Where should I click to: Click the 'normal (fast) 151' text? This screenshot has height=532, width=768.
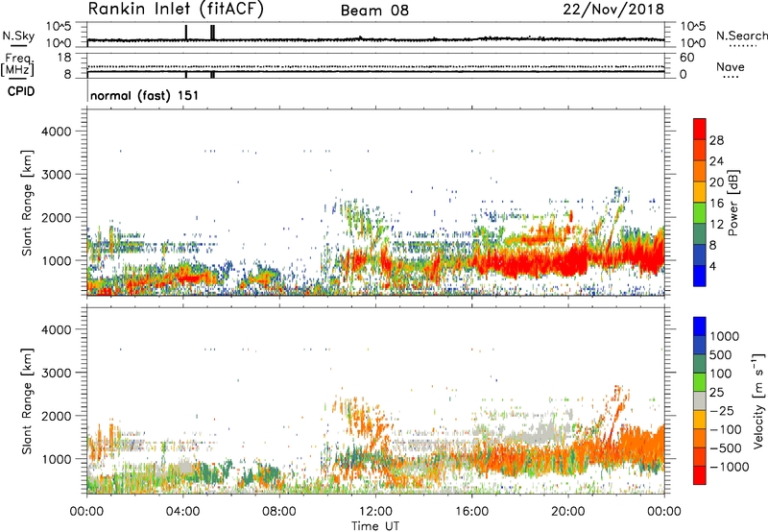145,95
